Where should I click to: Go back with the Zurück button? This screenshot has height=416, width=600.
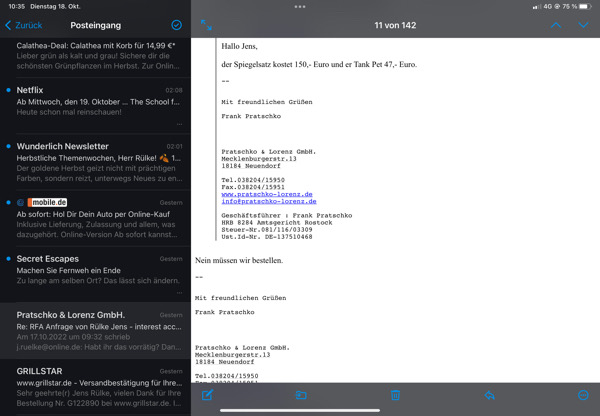[24, 25]
